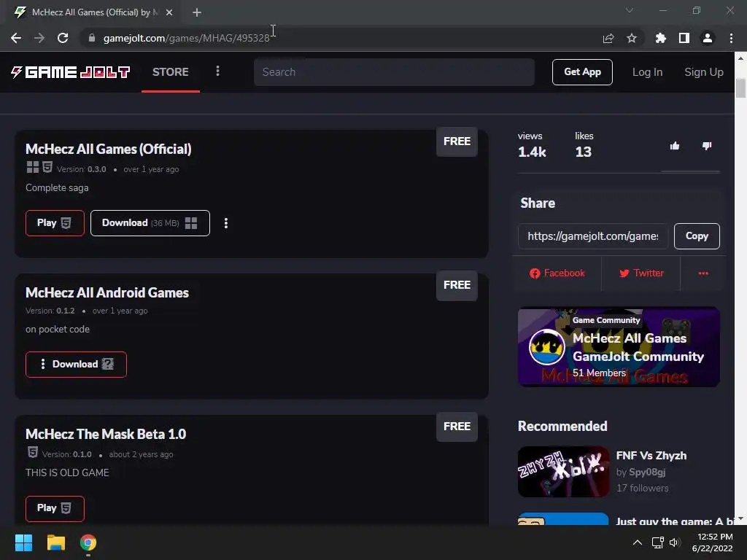Viewport: 747px width, 560px height.
Task: Open File Explorer from taskbar
Action: pos(55,542)
